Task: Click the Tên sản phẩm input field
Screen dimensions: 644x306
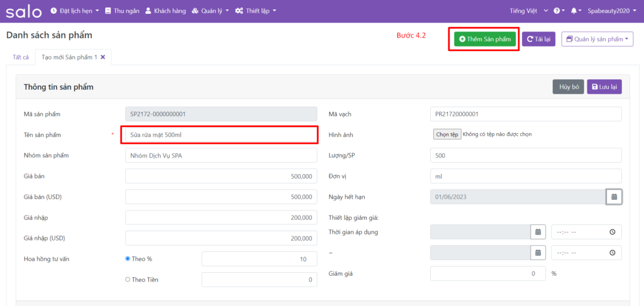Action: tap(221, 134)
